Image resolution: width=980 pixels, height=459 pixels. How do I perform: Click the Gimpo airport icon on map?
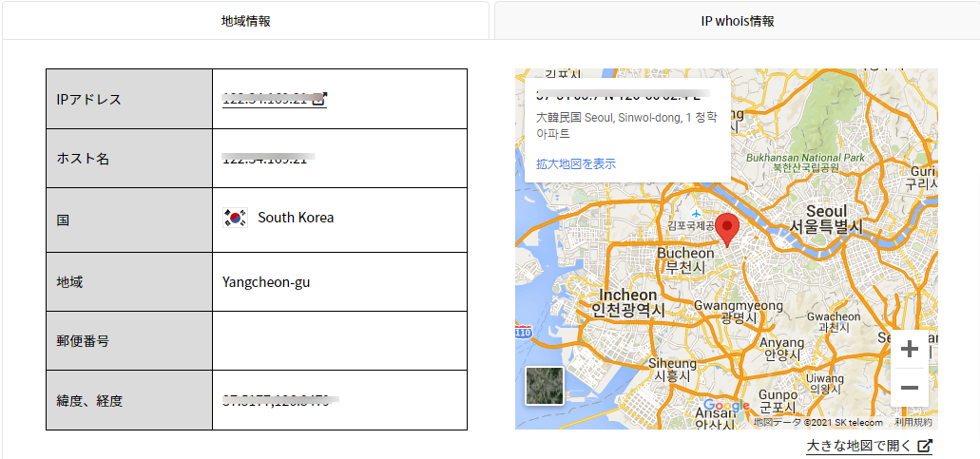point(697,211)
